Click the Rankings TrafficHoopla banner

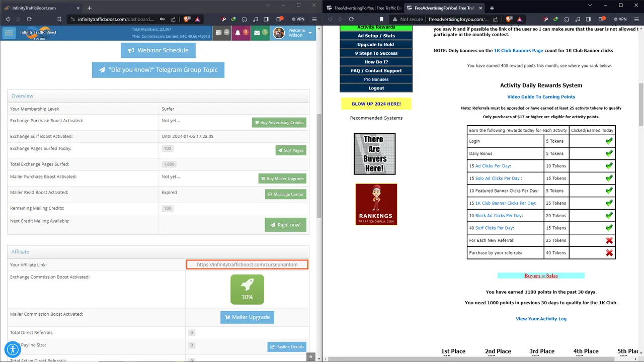[376, 204]
